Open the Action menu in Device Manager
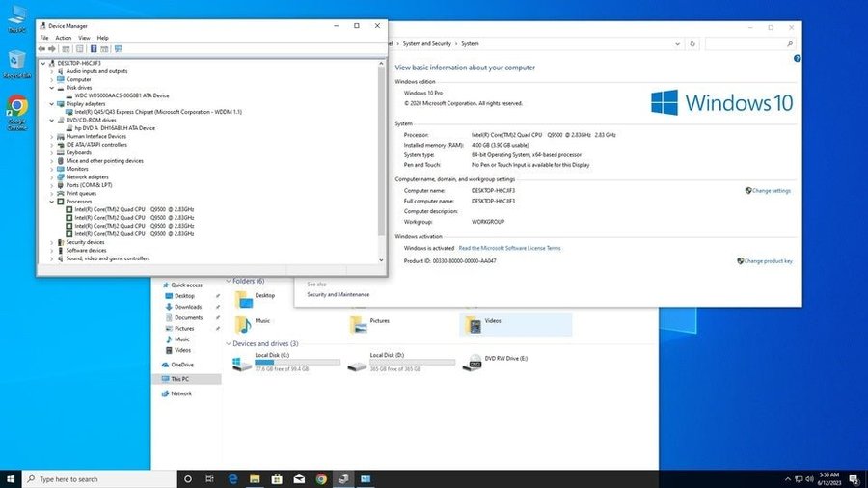 (x=63, y=38)
